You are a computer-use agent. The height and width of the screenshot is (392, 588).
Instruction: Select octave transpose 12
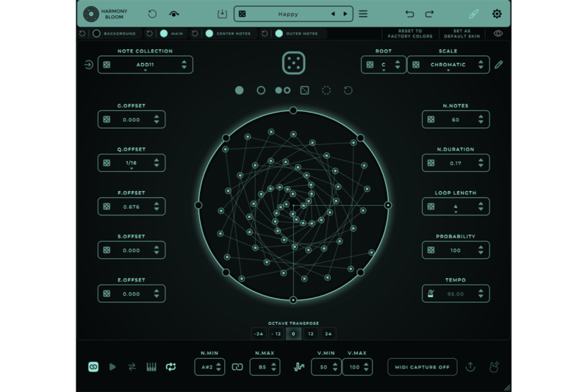311,333
